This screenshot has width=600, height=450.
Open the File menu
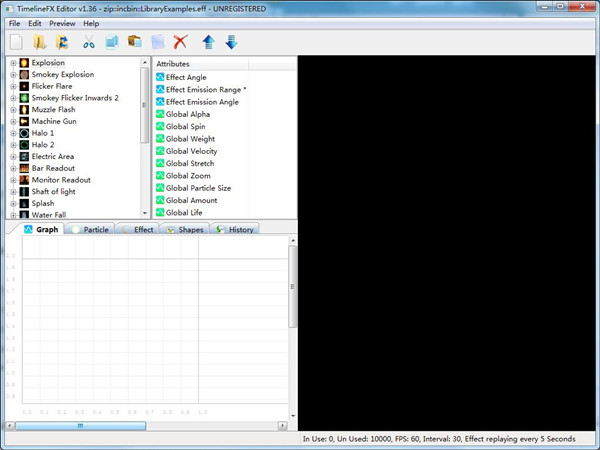15,23
